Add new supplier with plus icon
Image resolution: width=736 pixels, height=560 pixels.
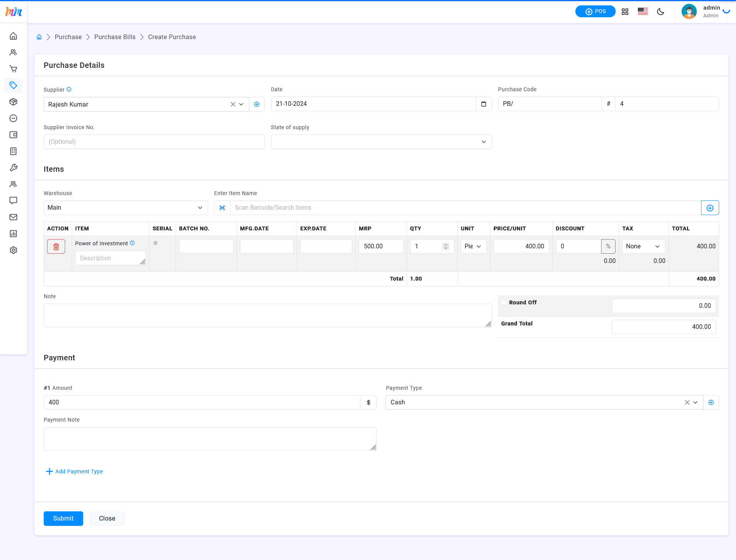257,104
